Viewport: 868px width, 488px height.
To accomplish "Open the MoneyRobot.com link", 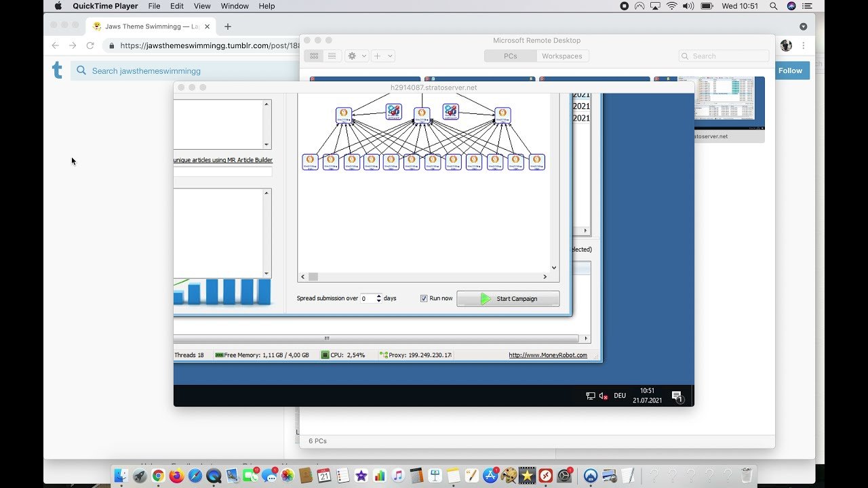I will [x=548, y=355].
